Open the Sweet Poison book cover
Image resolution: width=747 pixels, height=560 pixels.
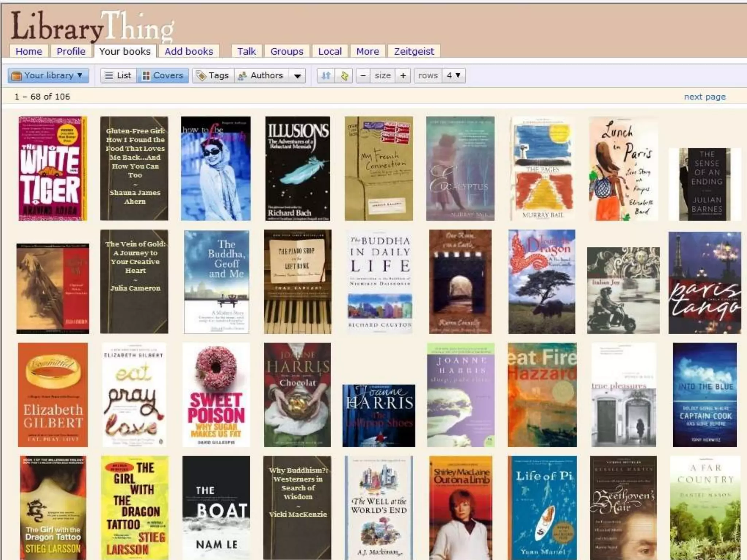tap(216, 394)
